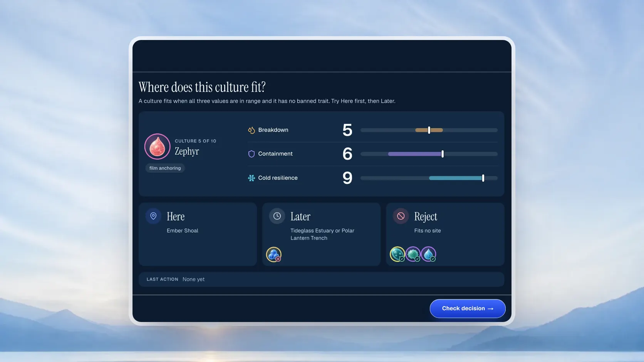Choose the Later option title

point(300,217)
